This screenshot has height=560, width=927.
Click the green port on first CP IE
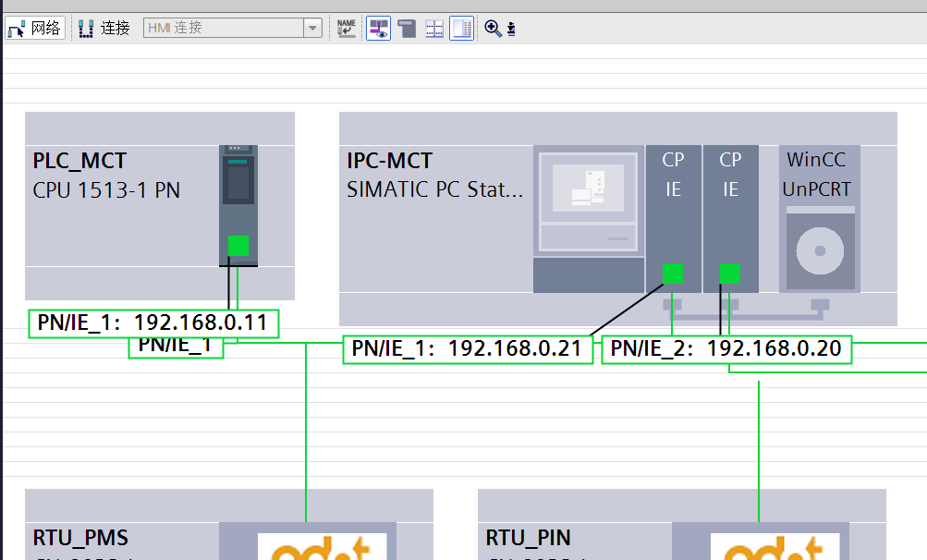click(x=674, y=274)
